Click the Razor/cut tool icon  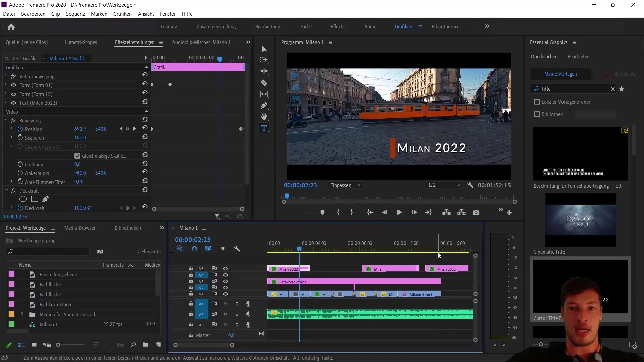(x=265, y=83)
